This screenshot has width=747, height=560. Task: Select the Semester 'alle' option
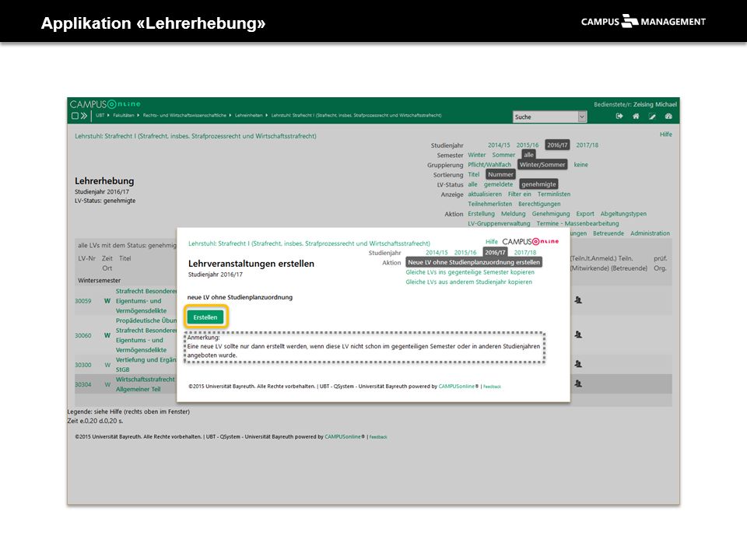click(529, 155)
